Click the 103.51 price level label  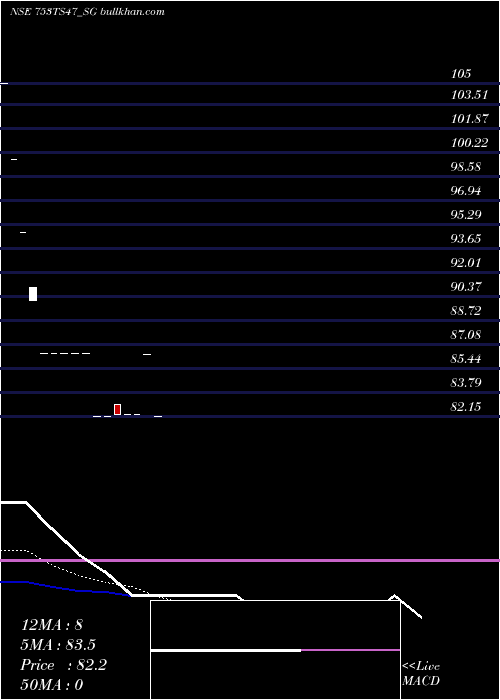[469, 95]
